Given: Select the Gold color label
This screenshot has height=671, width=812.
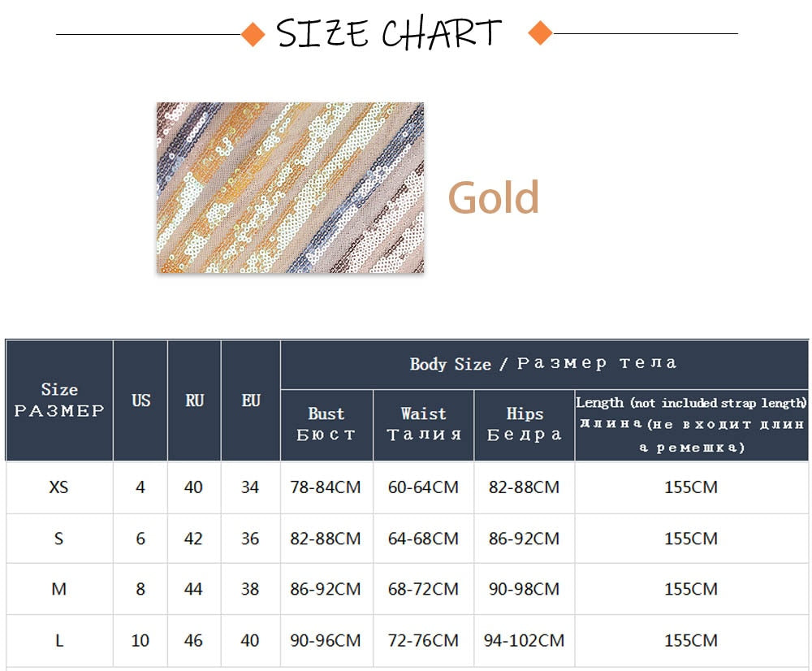Looking at the screenshot, I should pyautogui.click(x=494, y=197).
